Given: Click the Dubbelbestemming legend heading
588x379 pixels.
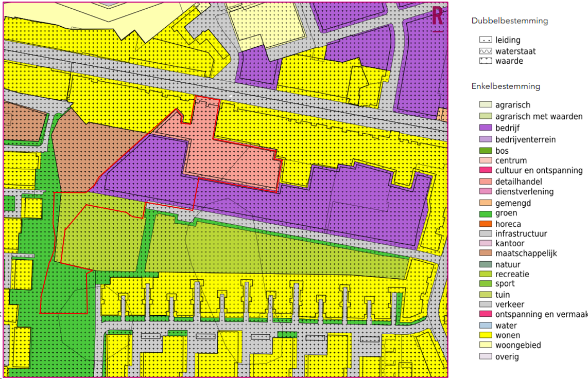Looking at the screenshot, I should tap(510, 21).
